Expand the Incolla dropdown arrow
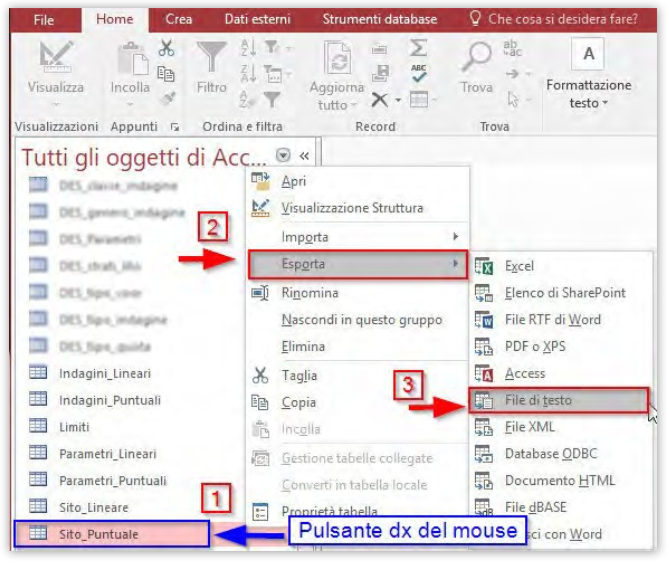The height and width of the screenshot is (564, 669). tap(130, 104)
